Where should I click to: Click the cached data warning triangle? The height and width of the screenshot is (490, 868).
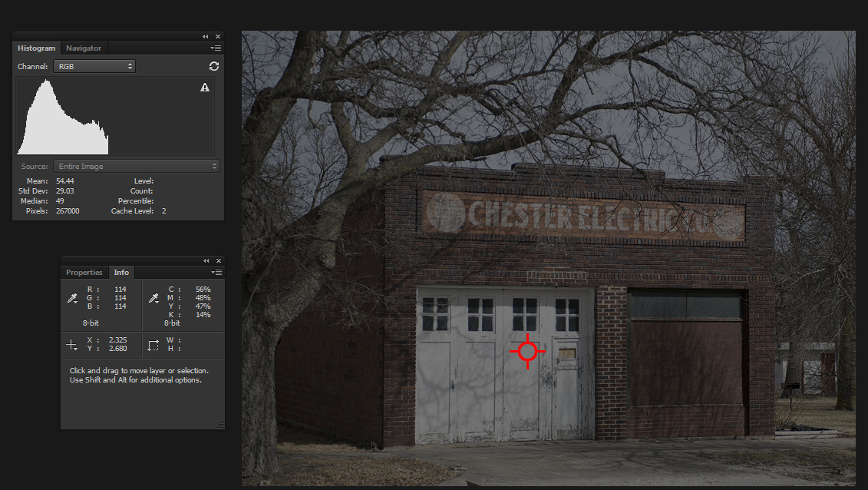click(x=205, y=88)
